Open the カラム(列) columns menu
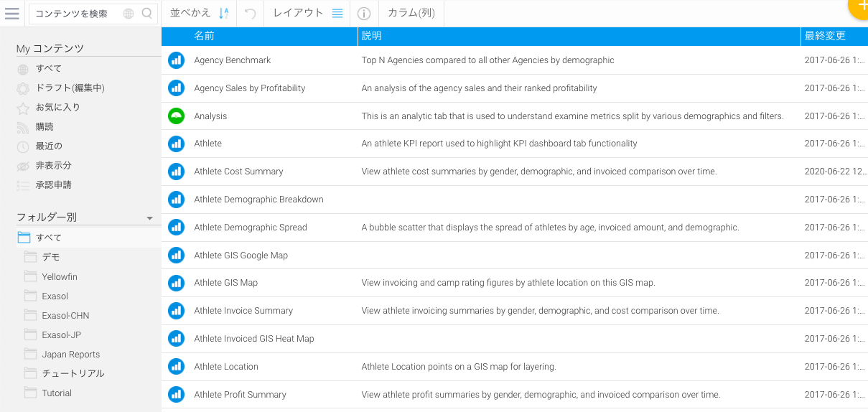This screenshot has width=868, height=412. [x=411, y=13]
